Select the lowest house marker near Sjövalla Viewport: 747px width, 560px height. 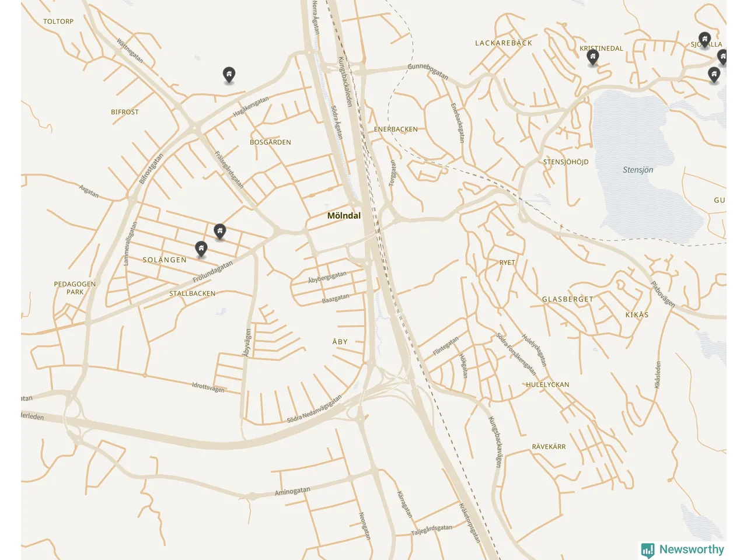pos(714,75)
